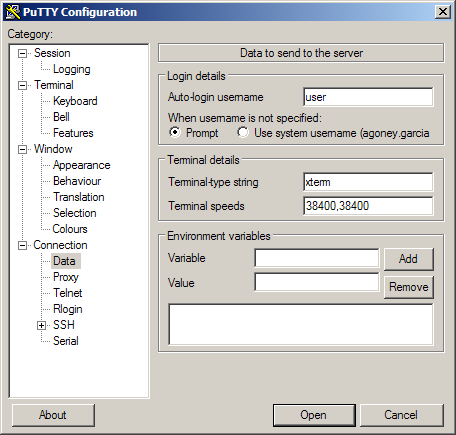Close the PuTTY Configuration window
456x435 pixels.
click(x=443, y=12)
